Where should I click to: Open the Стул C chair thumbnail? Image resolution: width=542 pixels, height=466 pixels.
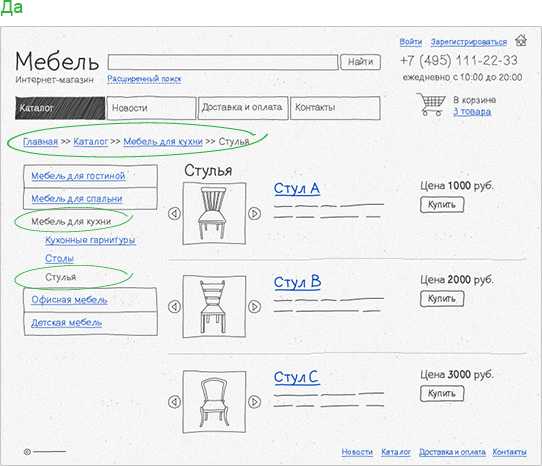(x=214, y=402)
